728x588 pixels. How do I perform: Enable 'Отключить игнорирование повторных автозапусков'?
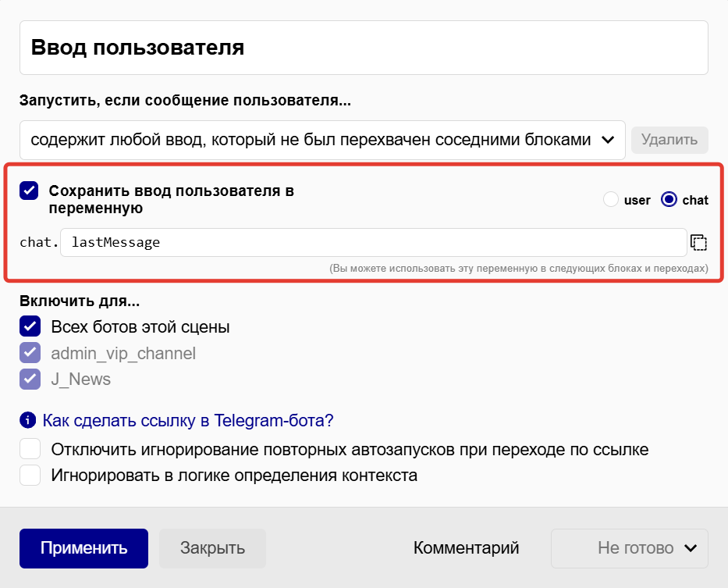30,449
